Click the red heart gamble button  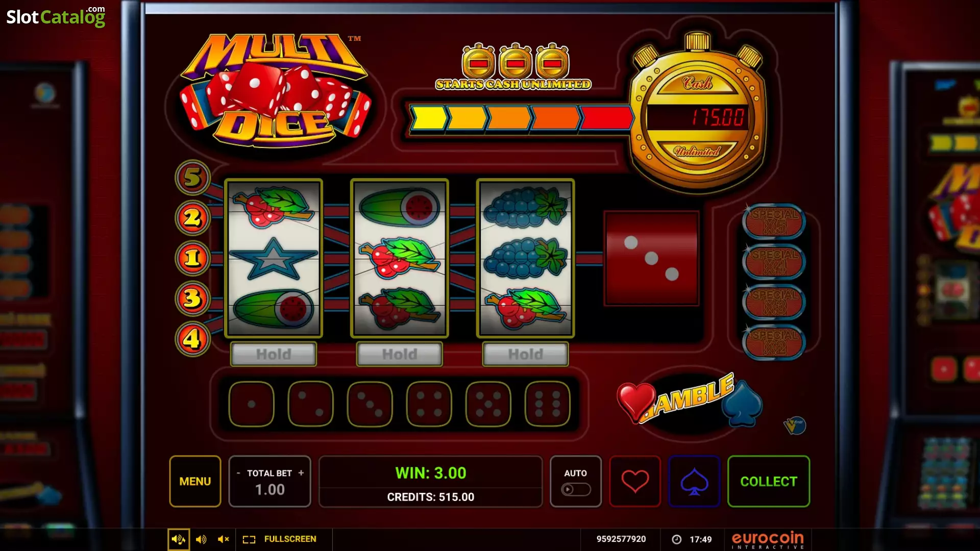(635, 481)
